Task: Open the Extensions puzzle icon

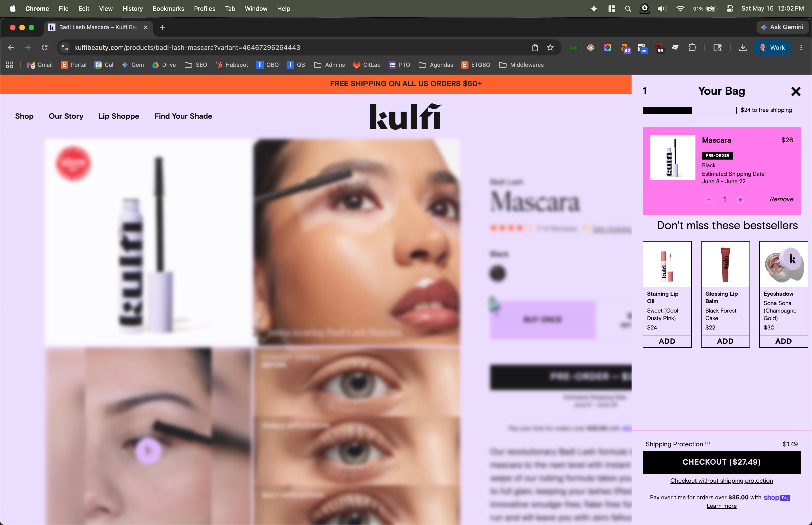Action: [x=692, y=48]
